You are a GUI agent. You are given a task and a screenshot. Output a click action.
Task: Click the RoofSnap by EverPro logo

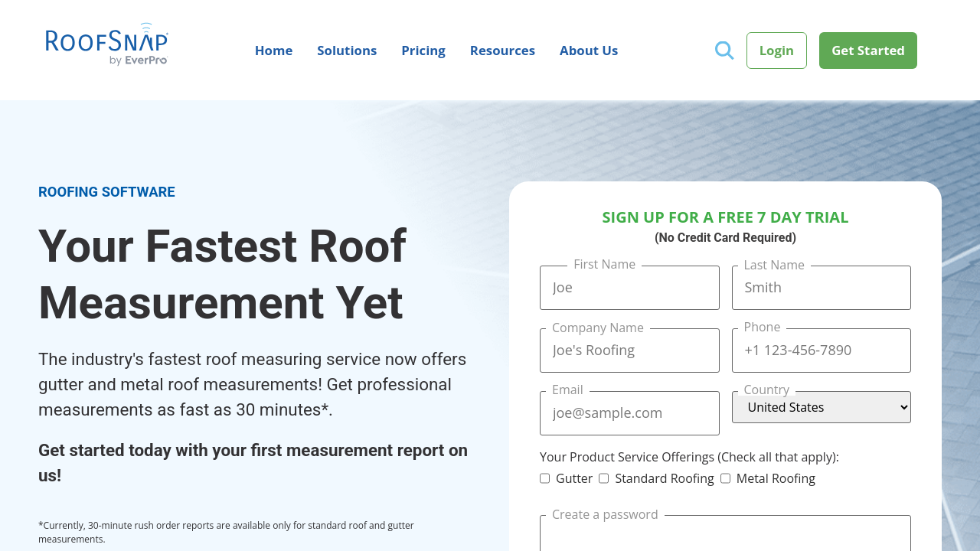[106, 44]
